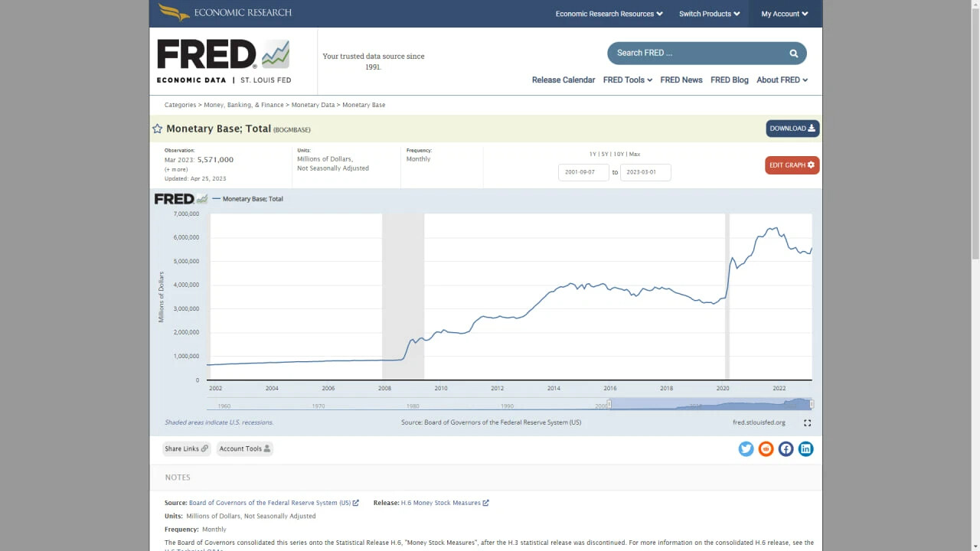The image size is (980, 551).
Task: Select the Max time range
Action: pos(635,154)
